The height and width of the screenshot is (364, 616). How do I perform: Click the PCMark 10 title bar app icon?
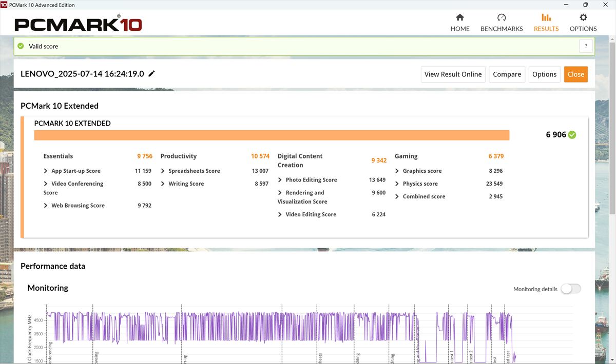click(x=4, y=5)
